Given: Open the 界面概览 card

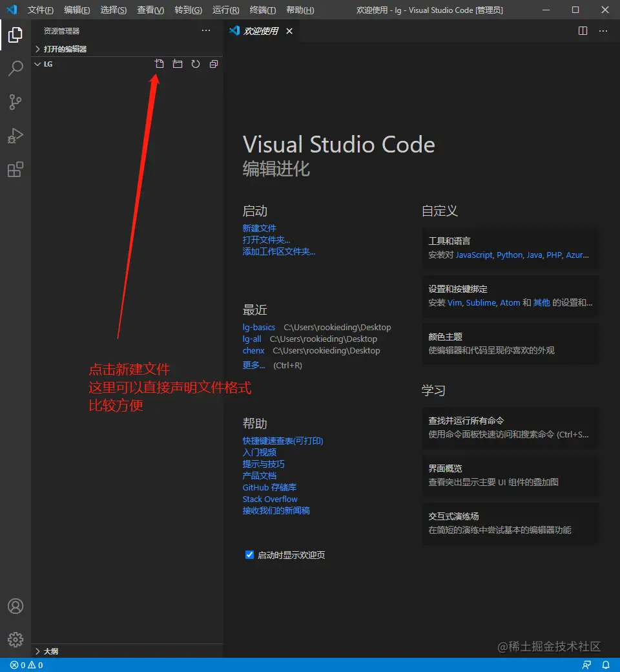Looking at the screenshot, I should pos(510,476).
